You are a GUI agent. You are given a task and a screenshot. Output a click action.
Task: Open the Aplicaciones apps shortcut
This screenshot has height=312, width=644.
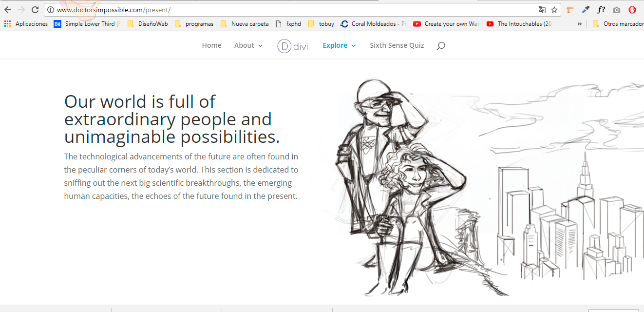(26, 24)
